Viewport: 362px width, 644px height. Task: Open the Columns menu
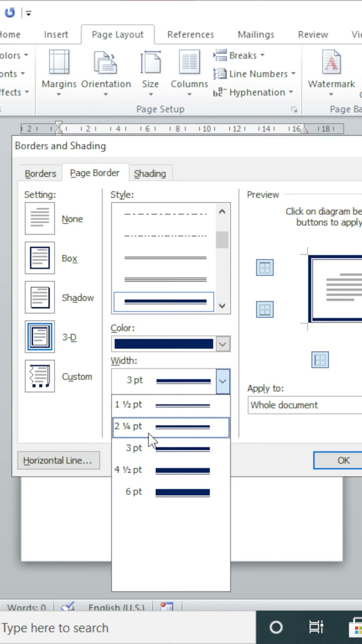(189, 73)
